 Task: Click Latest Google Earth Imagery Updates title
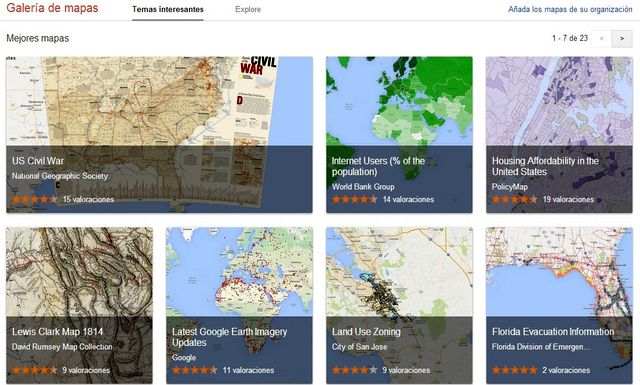[229, 337]
